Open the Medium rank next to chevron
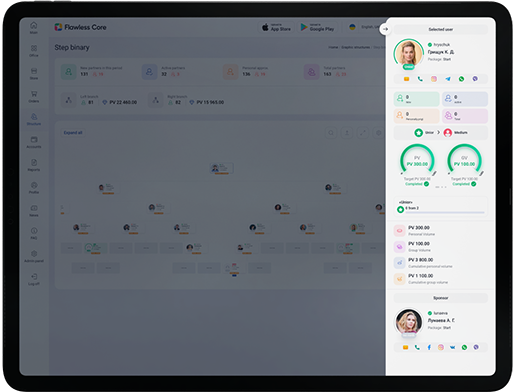Viewport: 514px width, 392px height. click(x=455, y=133)
